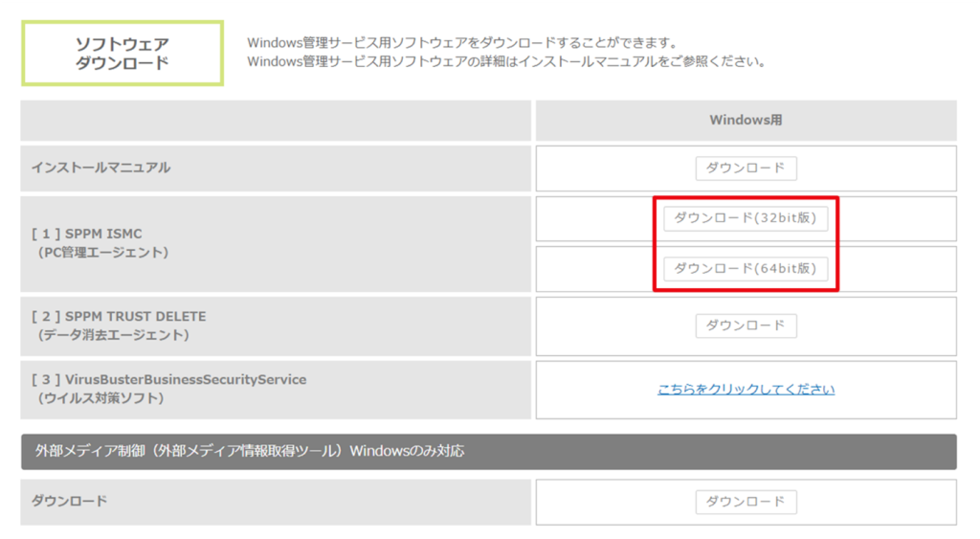This screenshot has height=539, width=980.
Task: Click the (ウイルス対策ソフト) text
Action: pos(100,398)
